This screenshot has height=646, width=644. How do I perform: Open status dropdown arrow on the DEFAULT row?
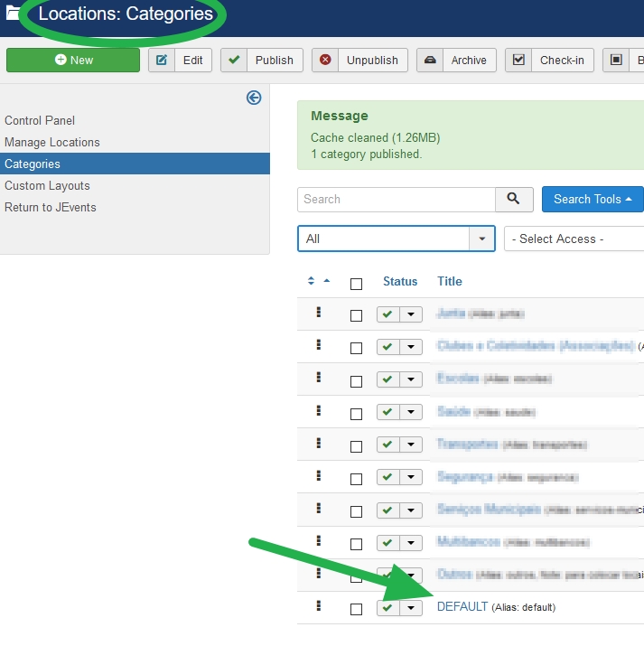coord(411,608)
